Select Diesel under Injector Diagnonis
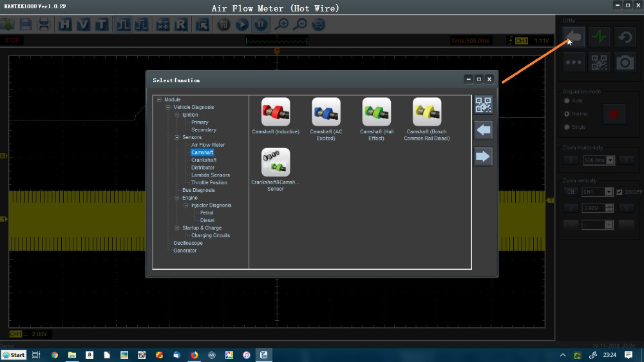Screen dimensions: 644x362 207,220
